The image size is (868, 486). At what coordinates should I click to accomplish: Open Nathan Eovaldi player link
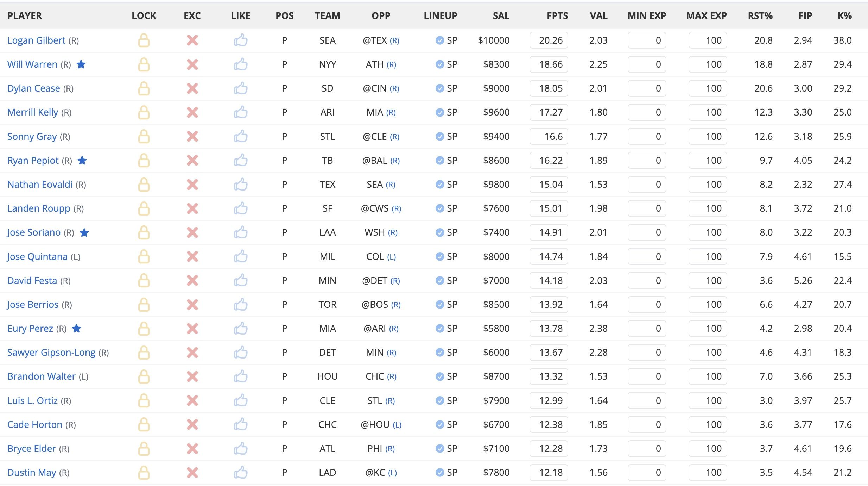40,185
